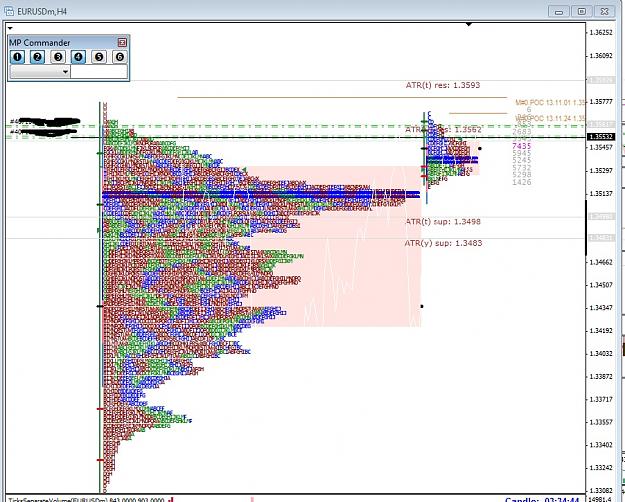
Task: Open the MP Commander dropdown list
Action: coord(40,72)
